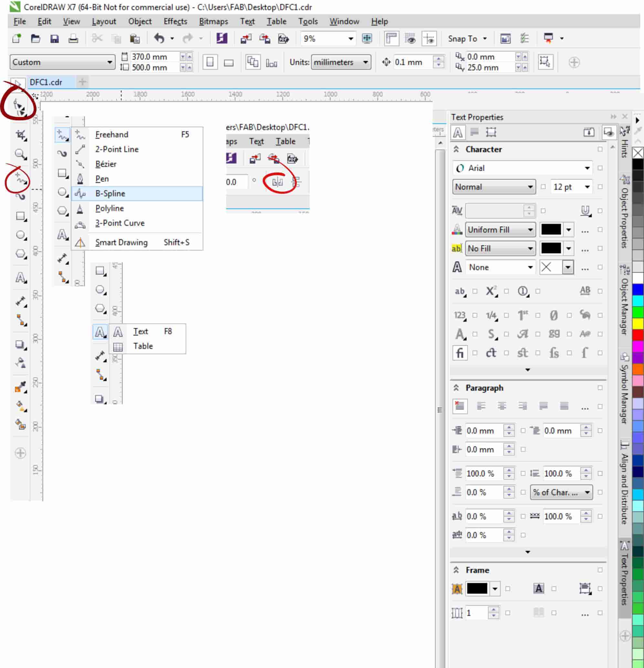Toggle standard ligatures fi button
644x668 pixels.
point(460,353)
